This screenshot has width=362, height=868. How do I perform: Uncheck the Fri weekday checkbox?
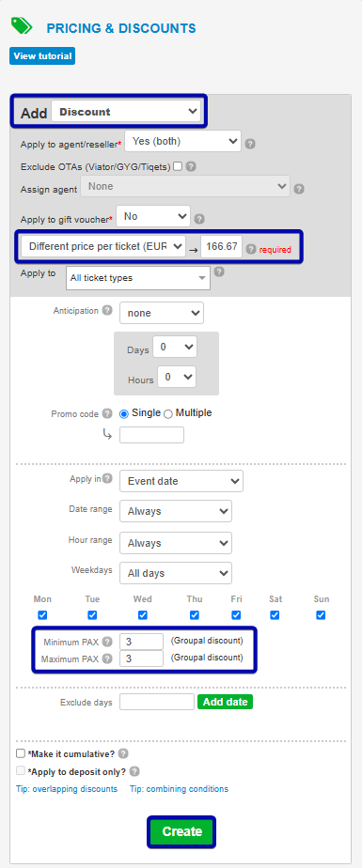click(236, 615)
